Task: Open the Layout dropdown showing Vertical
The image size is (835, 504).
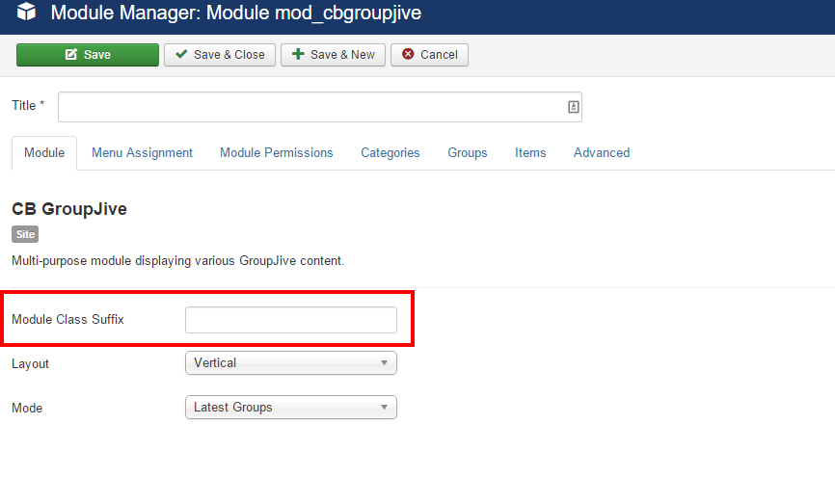Action: 291,363
